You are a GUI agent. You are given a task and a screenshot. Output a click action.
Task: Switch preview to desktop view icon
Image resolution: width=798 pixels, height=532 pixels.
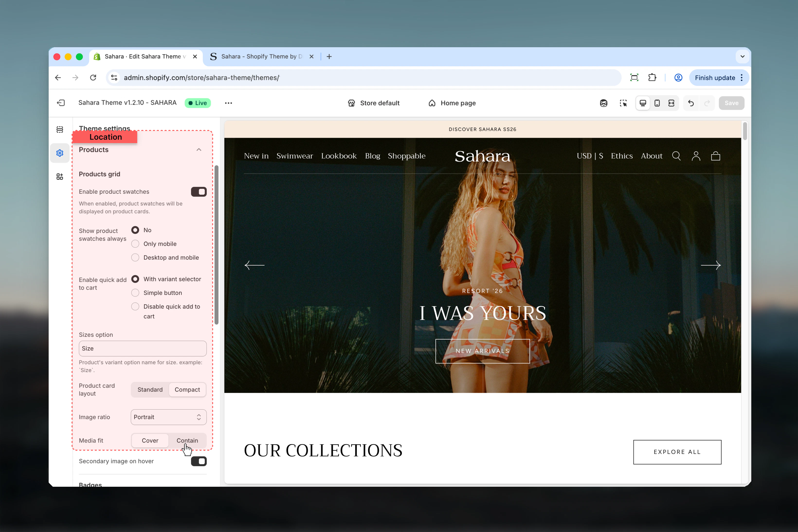pyautogui.click(x=643, y=103)
